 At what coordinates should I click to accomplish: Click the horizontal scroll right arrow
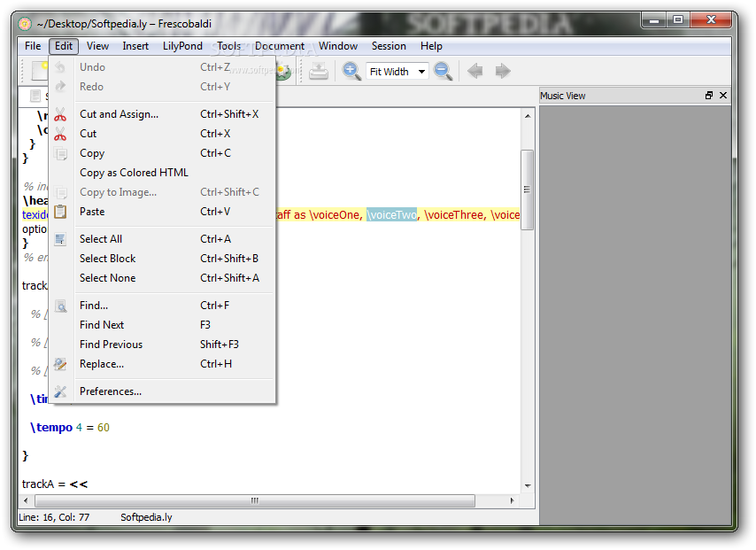coord(512,500)
